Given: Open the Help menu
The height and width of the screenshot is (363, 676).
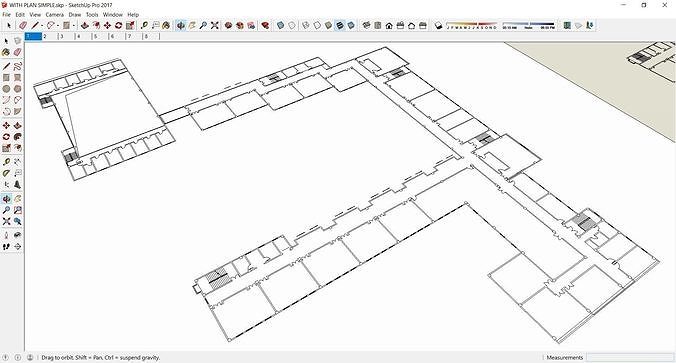Looking at the screenshot, I should pos(133,14).
